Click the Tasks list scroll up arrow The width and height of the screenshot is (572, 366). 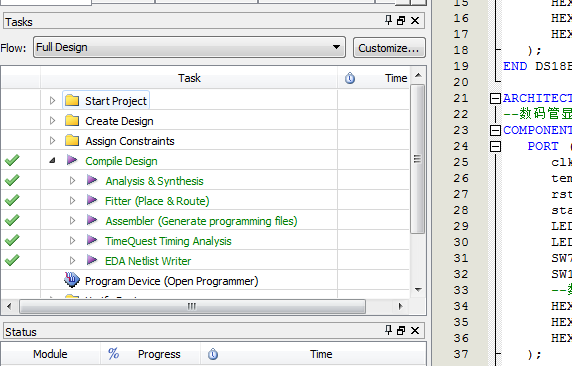coord(418,75)
